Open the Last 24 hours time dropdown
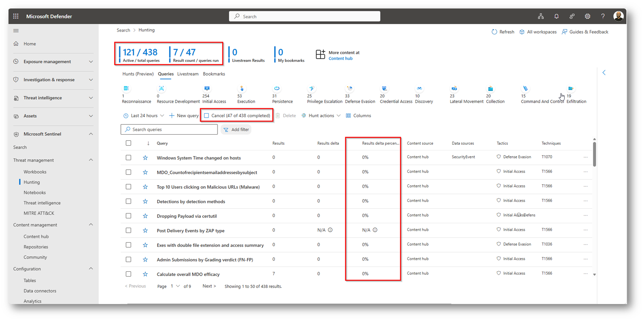644x321 pixels. click(x=144, y=116)
